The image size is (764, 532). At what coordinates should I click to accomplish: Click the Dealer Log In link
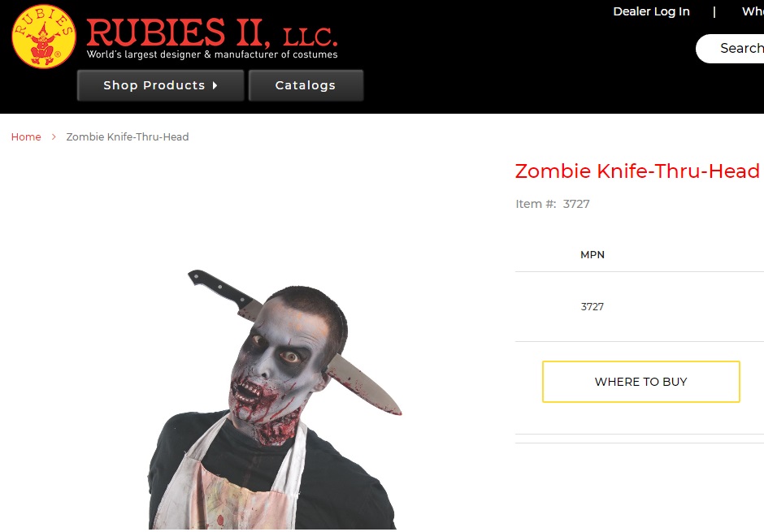click(651, 11)
